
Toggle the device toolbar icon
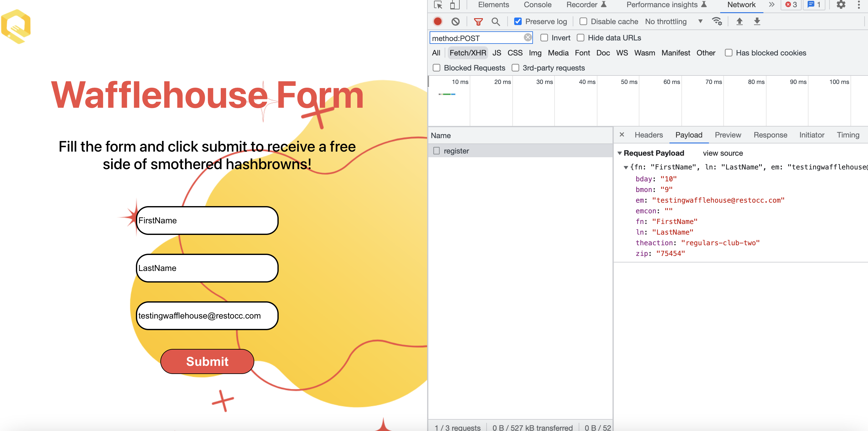[455, 5]
